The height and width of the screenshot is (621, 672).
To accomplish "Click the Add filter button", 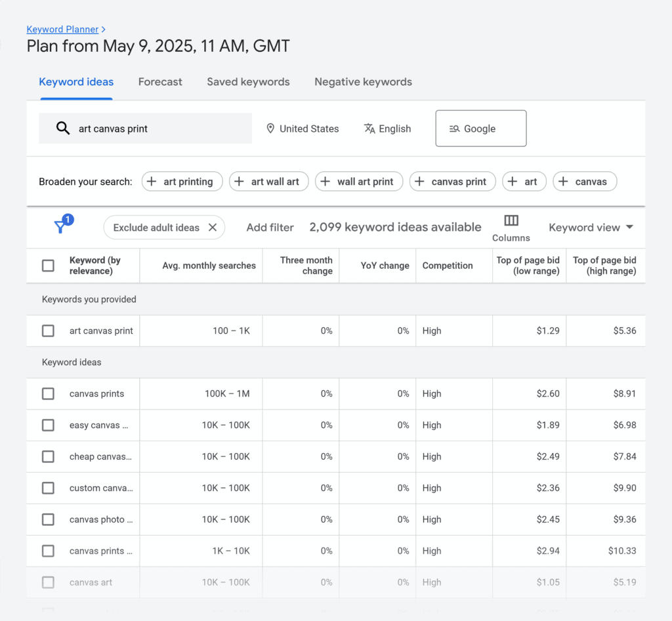I will pyautogui.click(x=270, y=228).
